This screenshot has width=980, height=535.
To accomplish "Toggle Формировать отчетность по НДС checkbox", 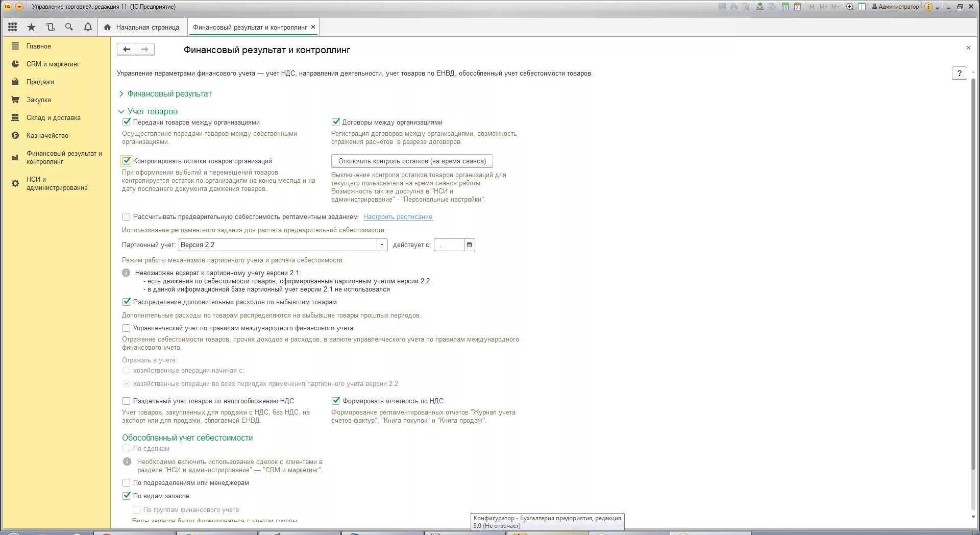I will (x=336, y=401).
